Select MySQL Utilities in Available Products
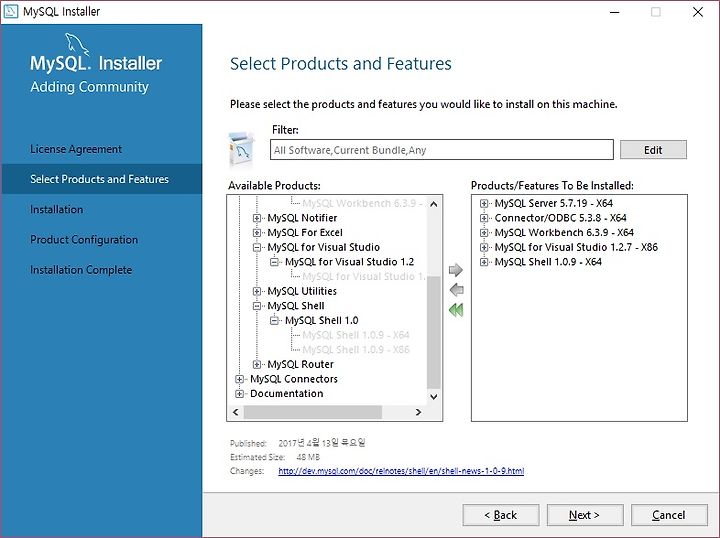Image resolution: width=720 pixels, height=538 pixels. tap(302, 291)
